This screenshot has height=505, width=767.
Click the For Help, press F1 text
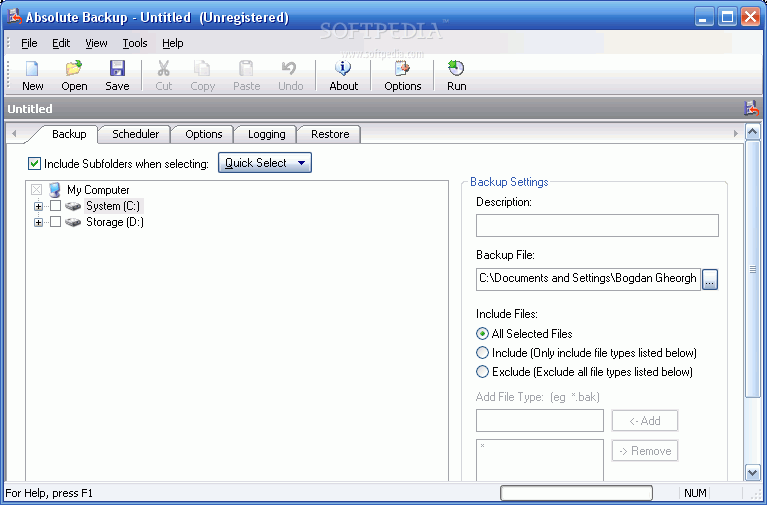[49, 493]
